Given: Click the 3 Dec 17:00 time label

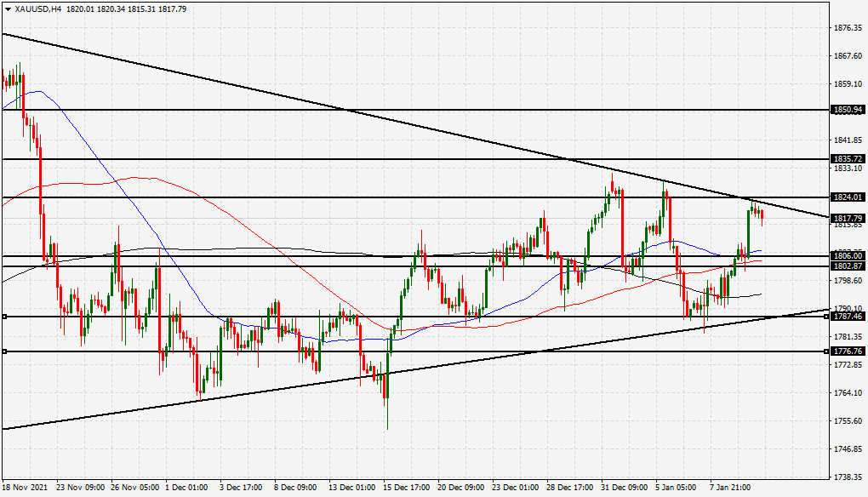Looking at the screenshot, I should (241, 488).
